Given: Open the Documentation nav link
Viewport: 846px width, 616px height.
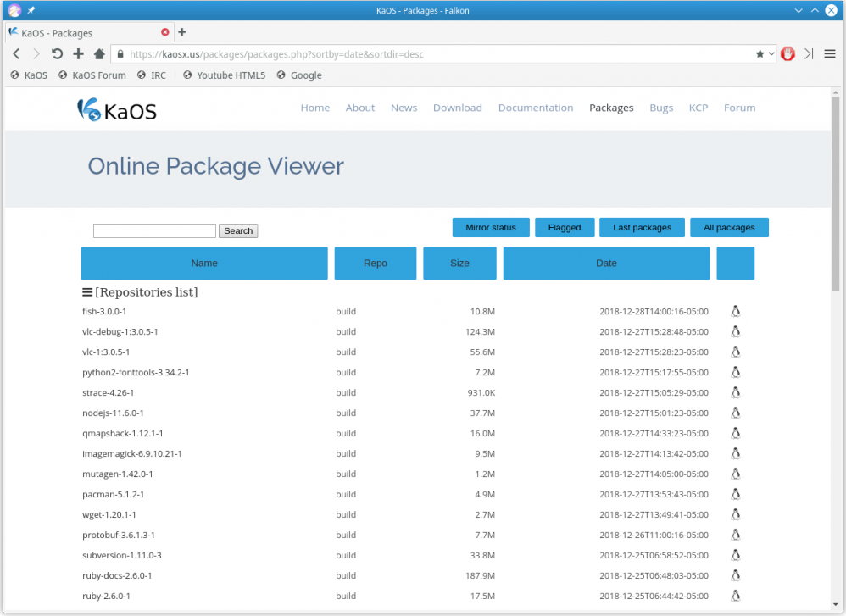Looking at the screenshot, I should pos(536,108).
